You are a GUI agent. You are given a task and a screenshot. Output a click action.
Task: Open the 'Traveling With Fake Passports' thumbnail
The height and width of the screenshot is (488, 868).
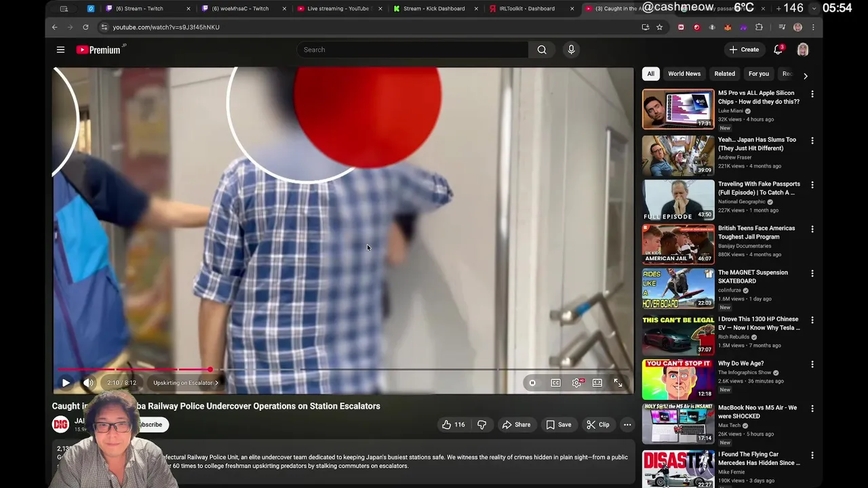coord(678,200)
